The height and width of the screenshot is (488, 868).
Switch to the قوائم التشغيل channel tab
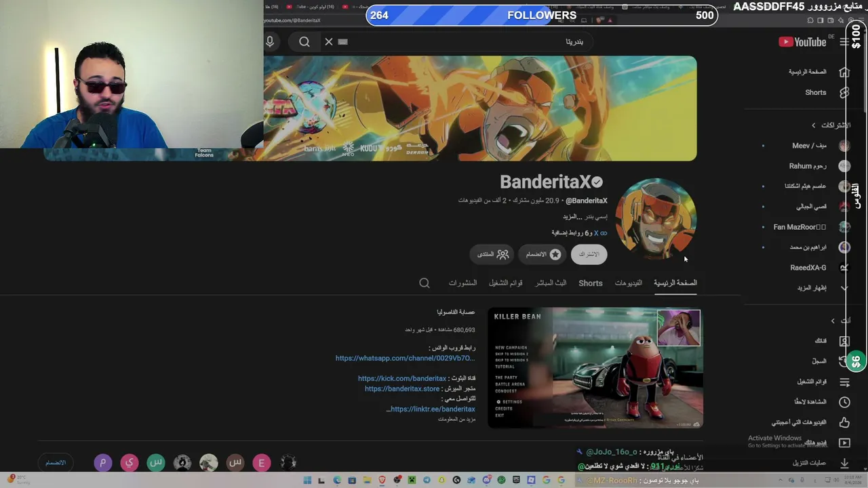point(506,283)
